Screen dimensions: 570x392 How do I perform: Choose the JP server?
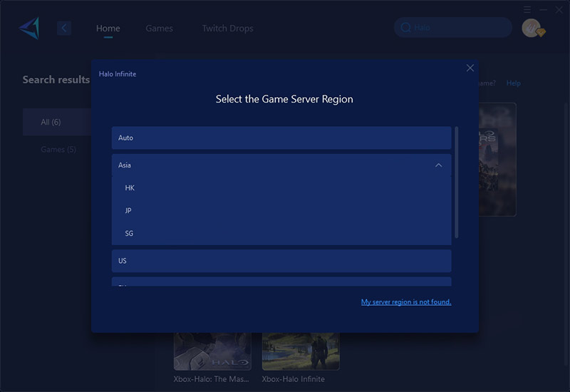[281, 210]
